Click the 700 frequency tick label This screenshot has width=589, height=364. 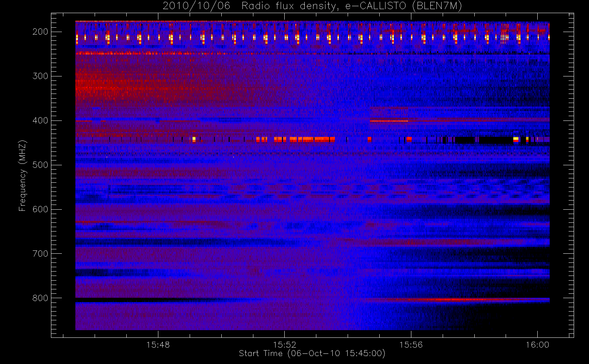coord(40,254)
